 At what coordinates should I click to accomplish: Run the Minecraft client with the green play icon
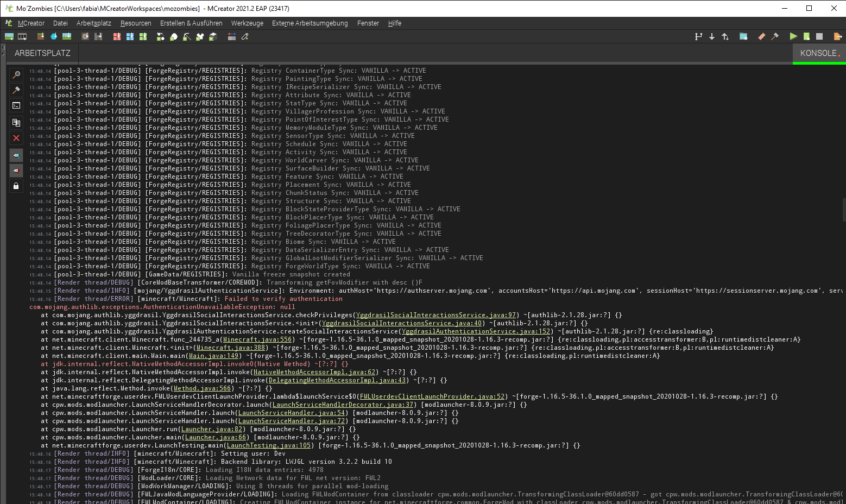pos(793,36)
